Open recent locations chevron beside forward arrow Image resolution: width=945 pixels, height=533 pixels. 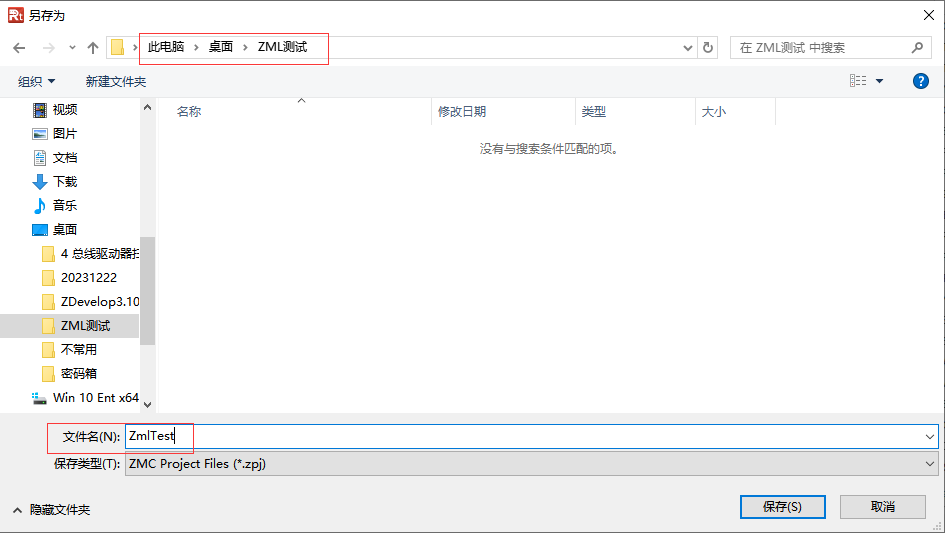(x=72, y=48)
